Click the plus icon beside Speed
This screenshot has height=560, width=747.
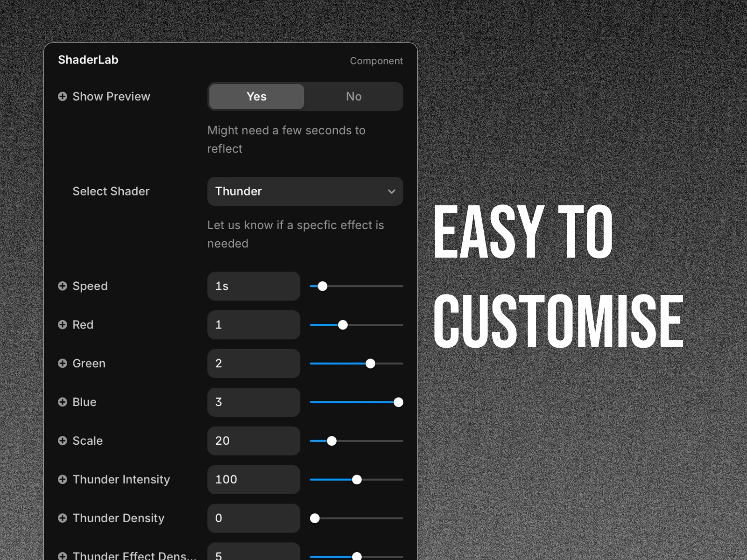[63, 286]
